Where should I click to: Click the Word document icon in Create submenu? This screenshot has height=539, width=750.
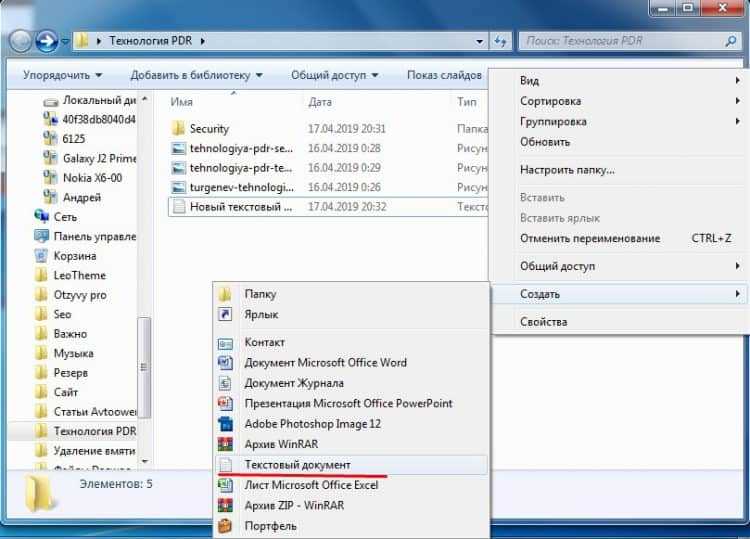tap(225, 363)
